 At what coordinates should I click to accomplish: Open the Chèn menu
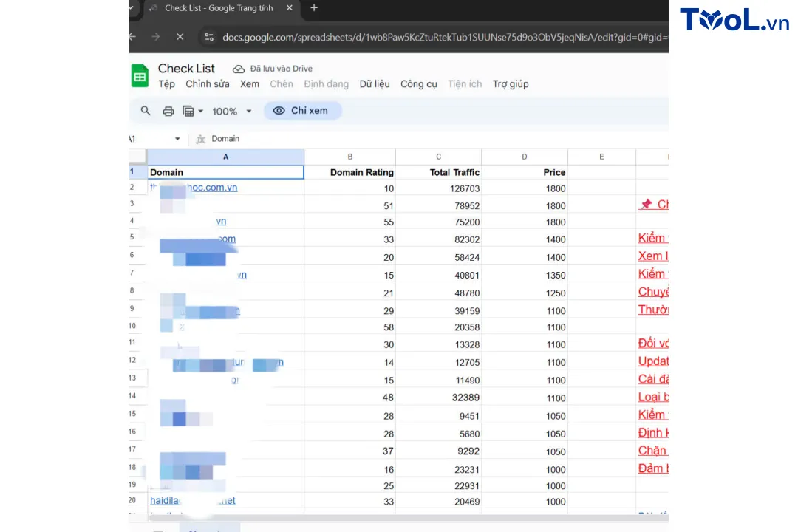click(x=281, y=84)
